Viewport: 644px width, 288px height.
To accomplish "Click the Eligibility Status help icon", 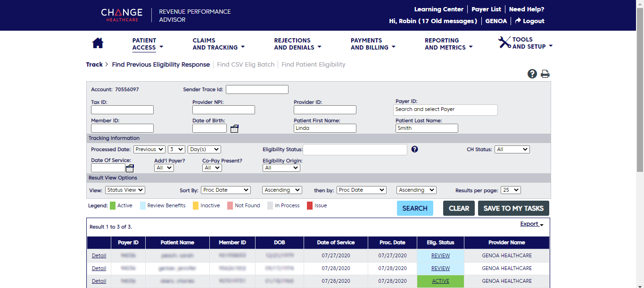I will click(x=414, y=149).
